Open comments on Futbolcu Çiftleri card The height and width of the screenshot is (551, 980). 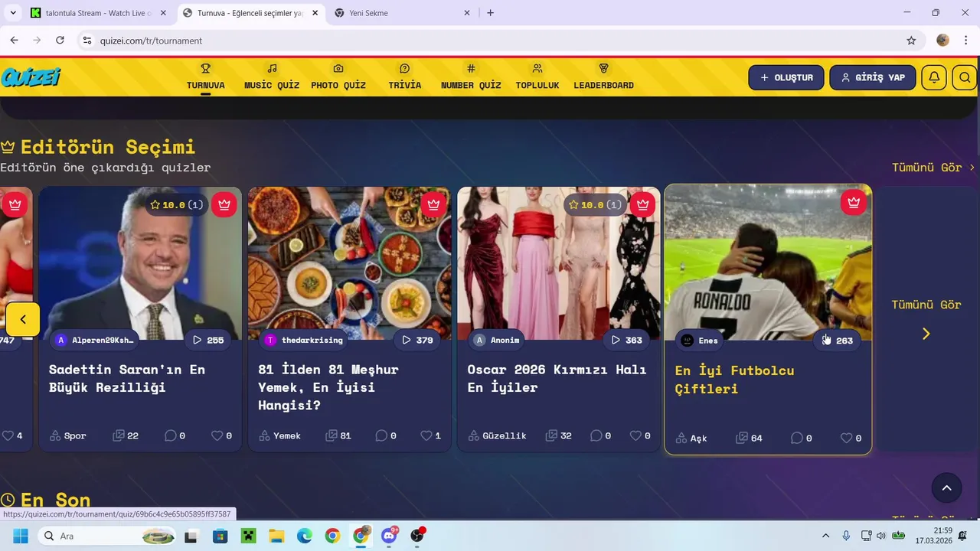point(801,438)
